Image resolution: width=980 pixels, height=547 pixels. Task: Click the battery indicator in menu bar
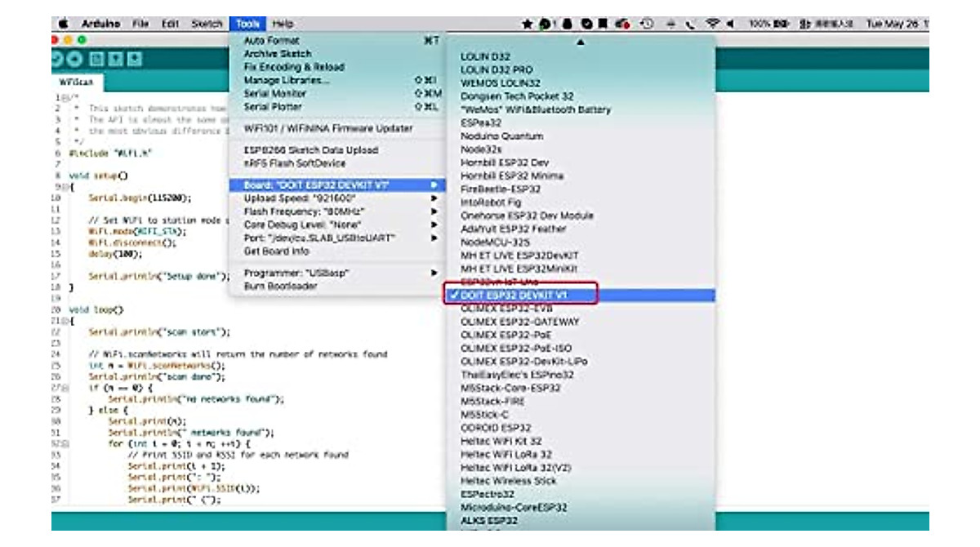coord(778,22)
